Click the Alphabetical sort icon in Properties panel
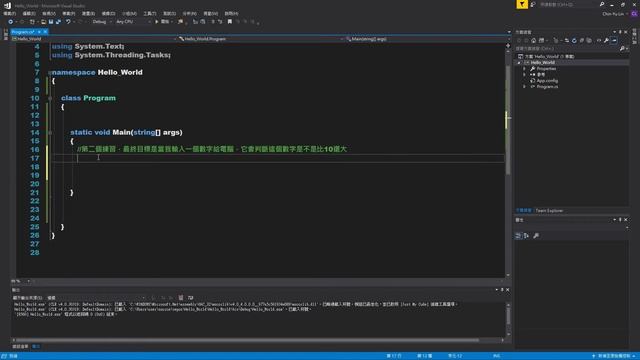Image resolution: width=640 pixels, height=360 pixels. pos(526,236)
